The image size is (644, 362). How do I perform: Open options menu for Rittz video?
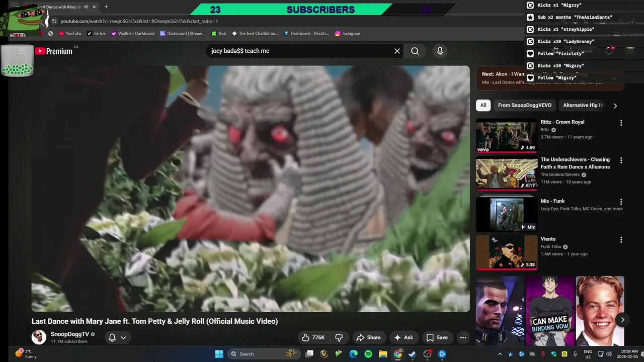621,123
